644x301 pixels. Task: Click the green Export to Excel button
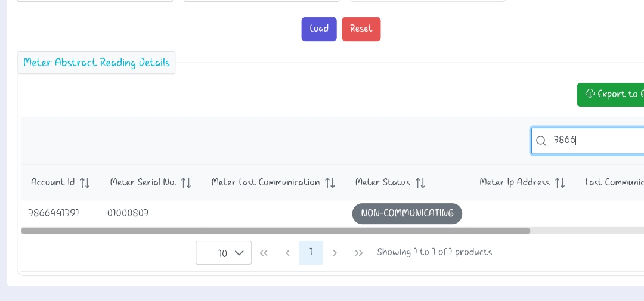(x=611, y=94)
